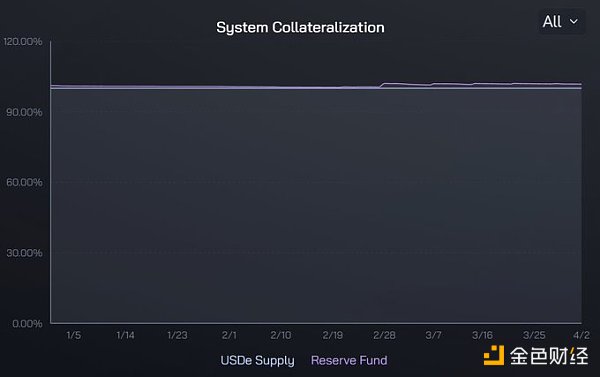Open the All time range dropdown
This screenshot has height=377, width=600.
tap(561, 22)
